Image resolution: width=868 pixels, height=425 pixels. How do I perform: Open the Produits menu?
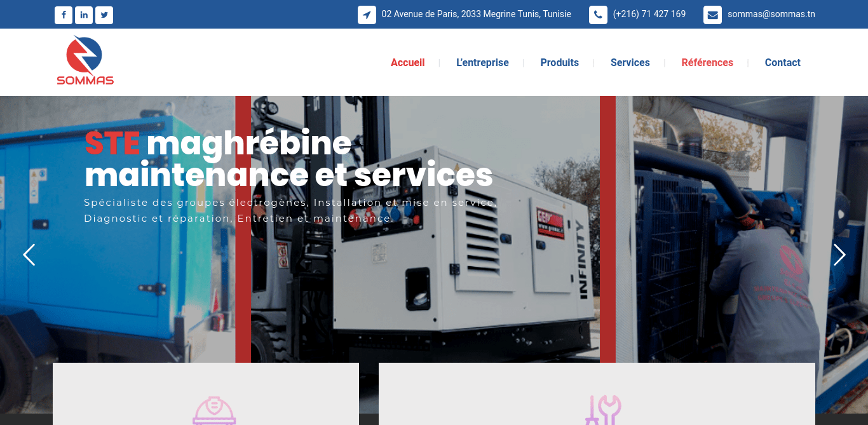[x=559, y=62]
